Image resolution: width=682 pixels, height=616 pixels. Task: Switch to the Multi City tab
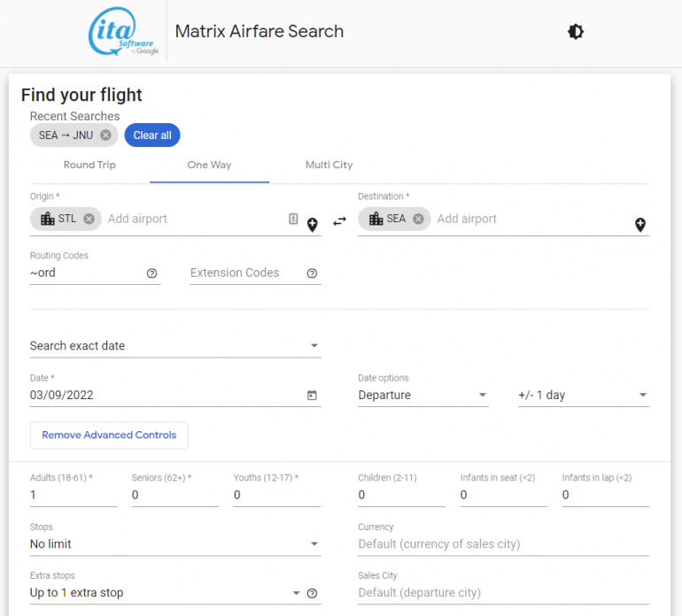click(x=329, y=166)
